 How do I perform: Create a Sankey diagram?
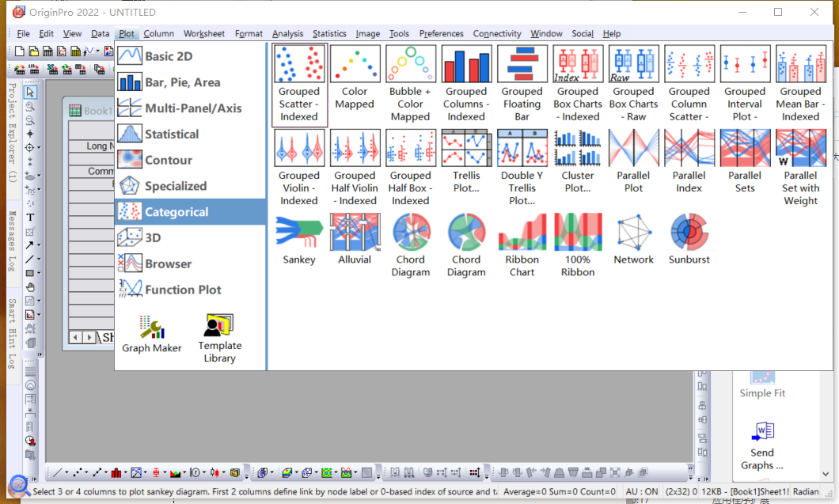click(299, 239)
